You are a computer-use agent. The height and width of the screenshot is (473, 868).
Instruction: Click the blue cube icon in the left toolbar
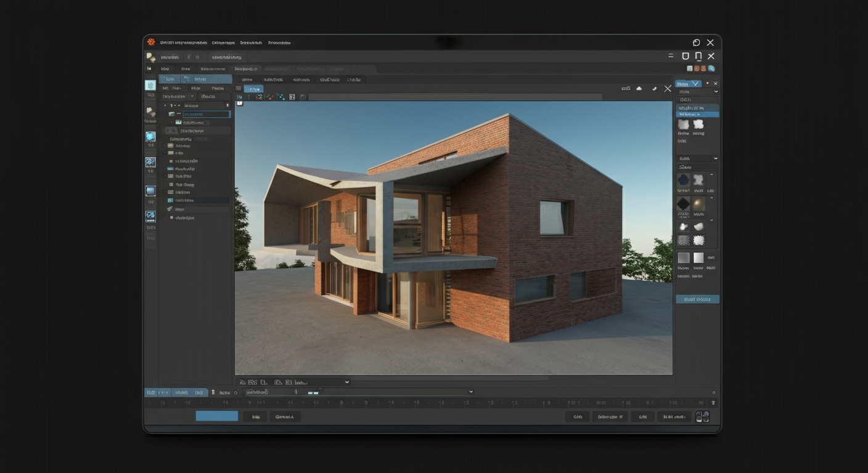(x=150, y=191)
